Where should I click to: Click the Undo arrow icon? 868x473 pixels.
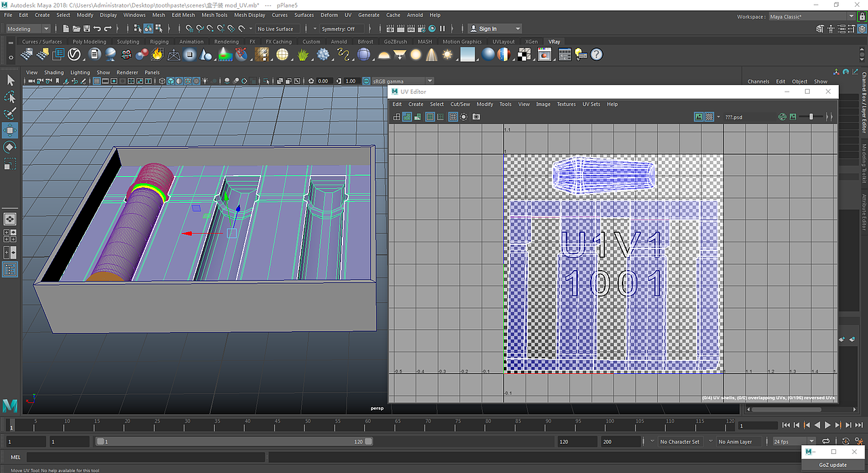point(97,29)
